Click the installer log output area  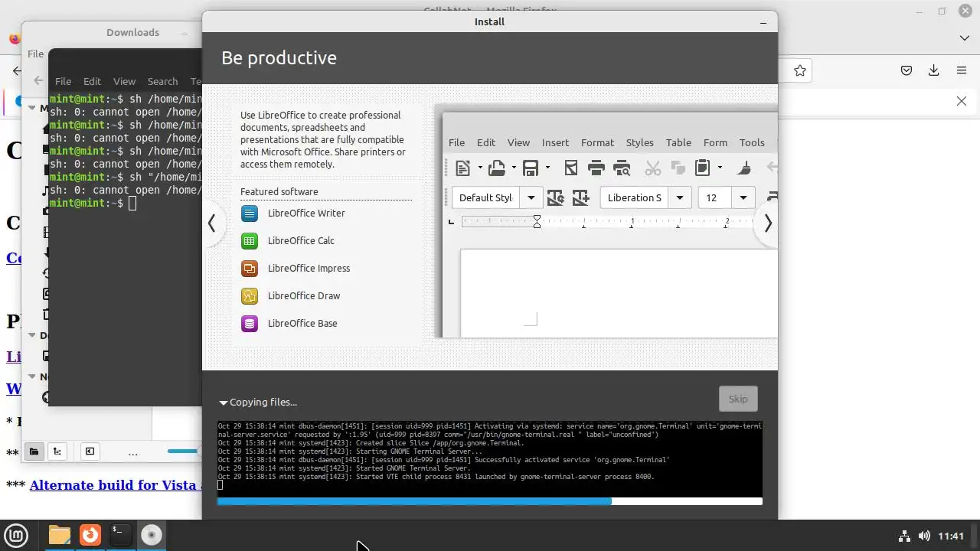[490, 458]
